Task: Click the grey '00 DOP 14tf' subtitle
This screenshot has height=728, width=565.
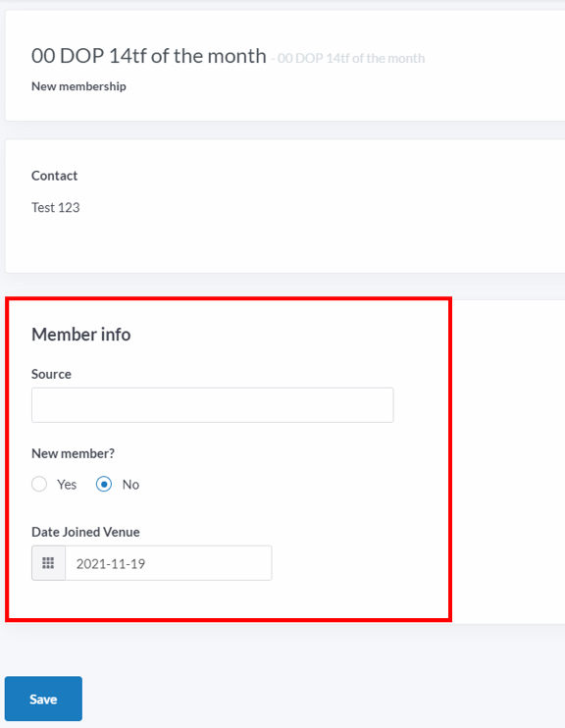Action: tap(348, 59)
